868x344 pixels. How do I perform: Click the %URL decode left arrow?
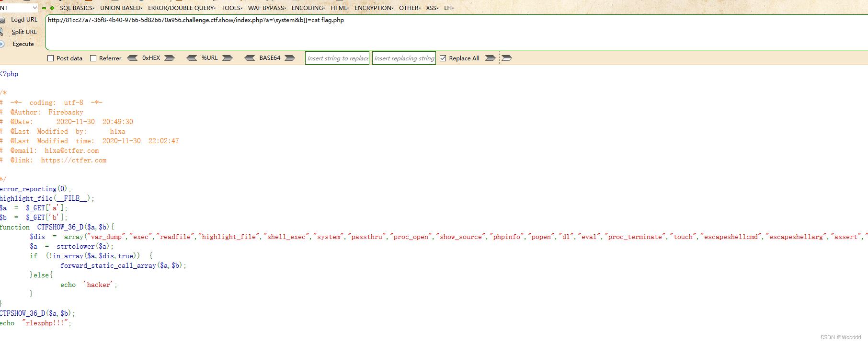point(192,58)
